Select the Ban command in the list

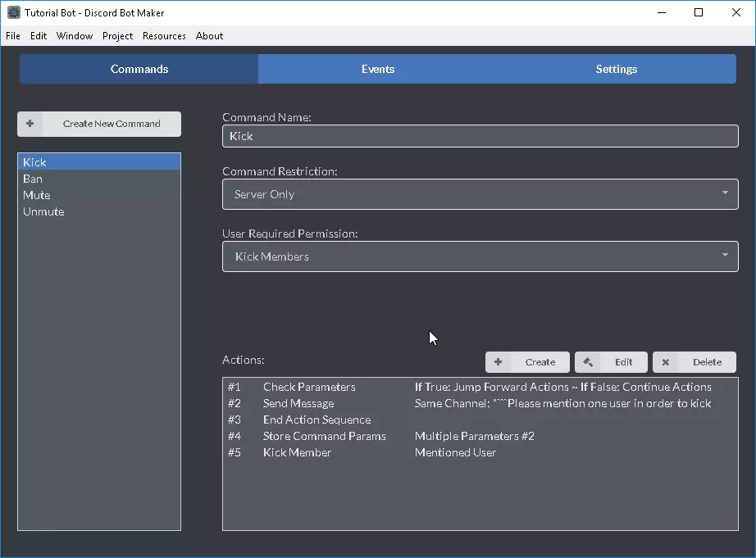99,179
